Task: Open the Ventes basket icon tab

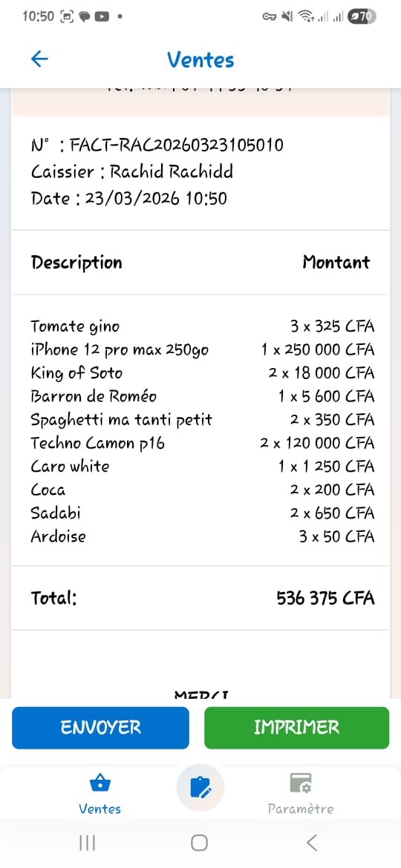Action: click(100, 783)
